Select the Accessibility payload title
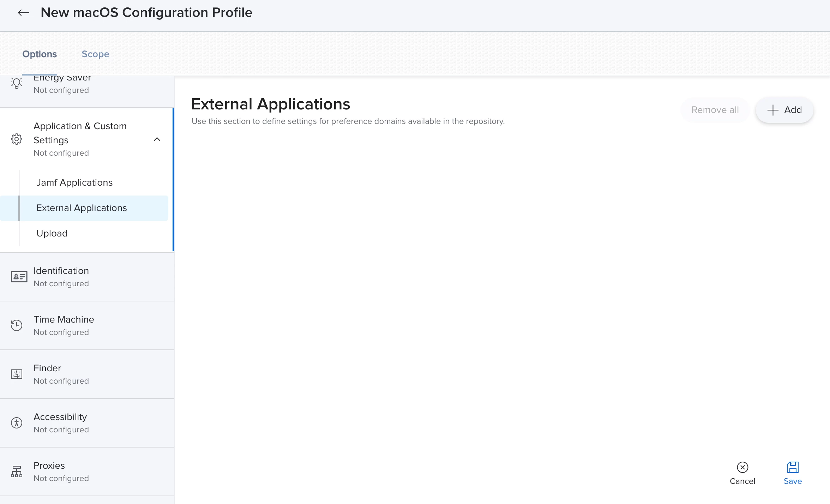 point(60,417)
